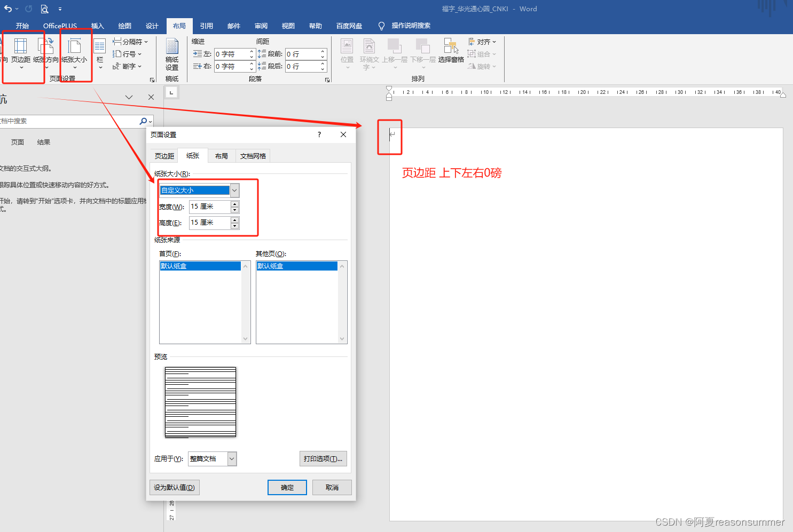793x532 pixels.
Task: Click the page preview thumbnail in the dialog
Action: point(200,402)
